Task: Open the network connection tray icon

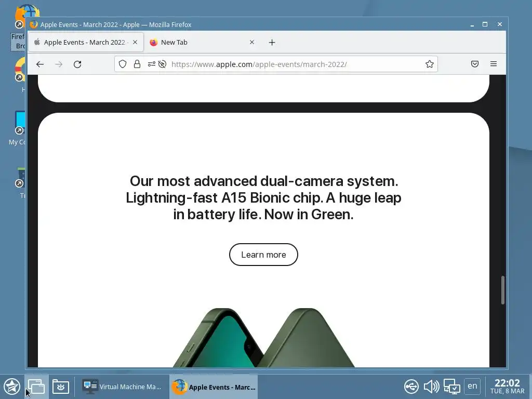Action: pyautogui.click(x=452, y=387)
